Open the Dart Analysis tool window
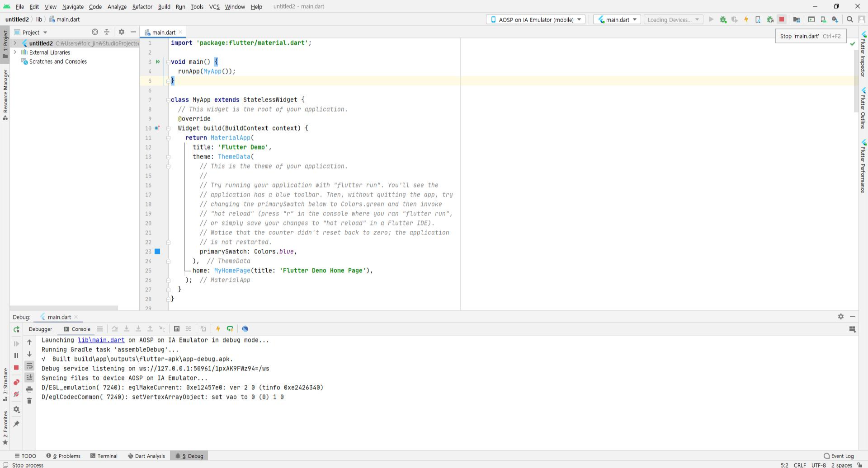Screen dimensions: 868x468 (146, 456)
